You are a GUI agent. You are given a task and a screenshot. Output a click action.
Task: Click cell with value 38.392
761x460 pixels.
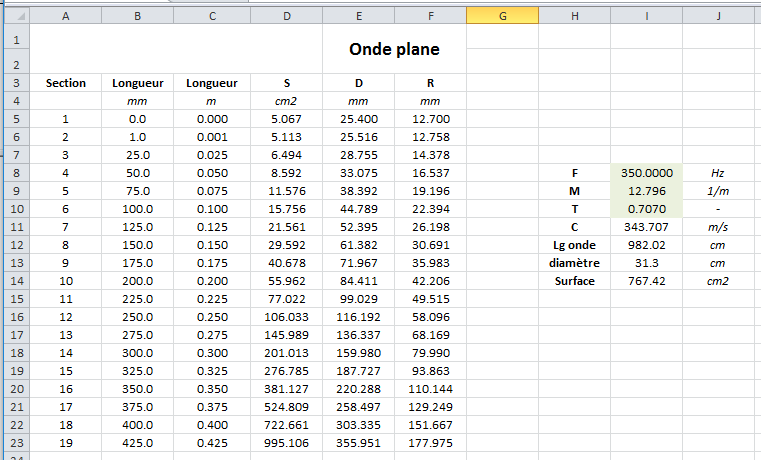tap(359, 191)
